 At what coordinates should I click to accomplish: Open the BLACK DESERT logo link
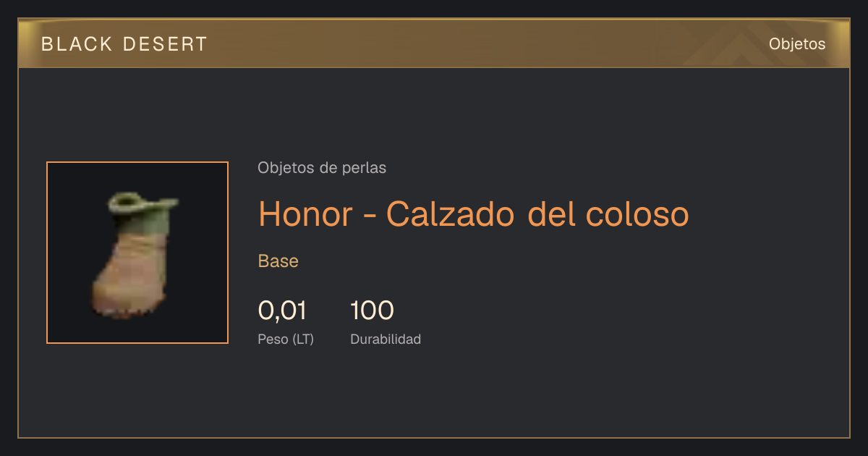pyautogui.click(x=124, y=44)
